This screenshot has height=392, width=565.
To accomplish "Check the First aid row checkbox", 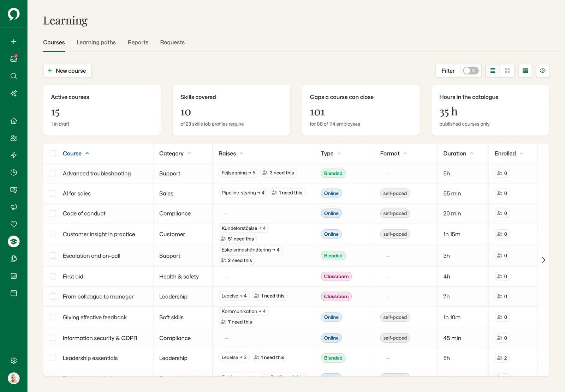I will pyautogui.click(x=53, y=277).
